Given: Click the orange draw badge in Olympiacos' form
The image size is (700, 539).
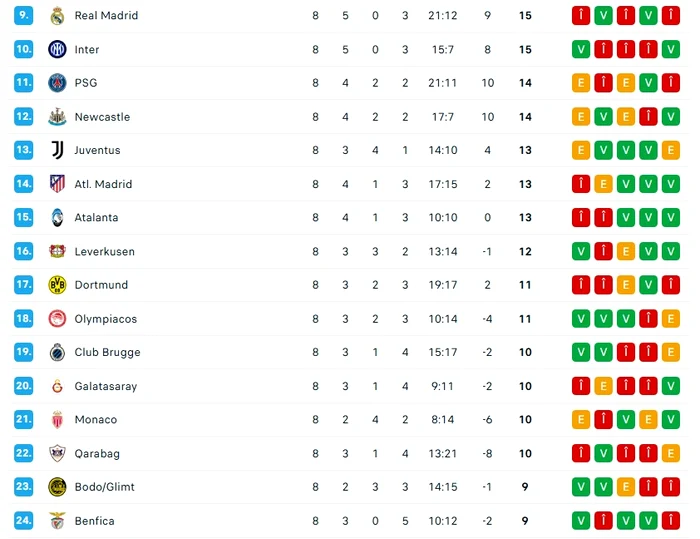Looking at the screenshot, I should 671,319.
